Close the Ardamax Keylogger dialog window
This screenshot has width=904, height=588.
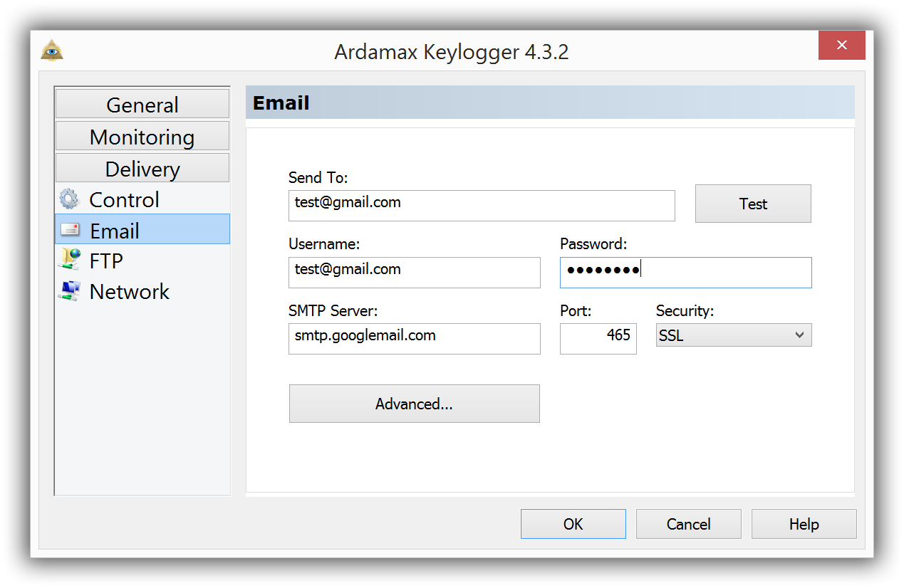click(x=841, y=46)
